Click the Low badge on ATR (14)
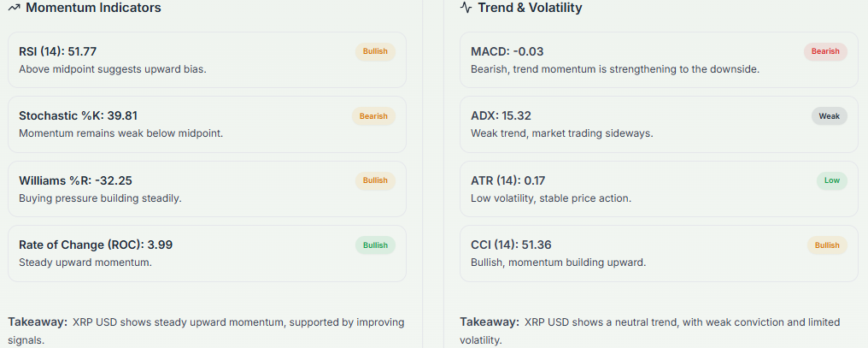Image resolution: width=868 pixels, height=348 pixels. 831,180
